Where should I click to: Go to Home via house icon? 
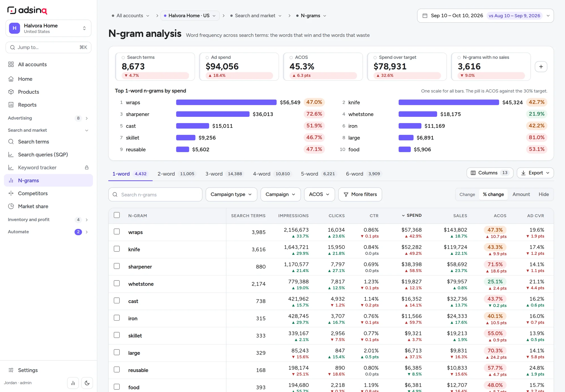pos(11,79)
